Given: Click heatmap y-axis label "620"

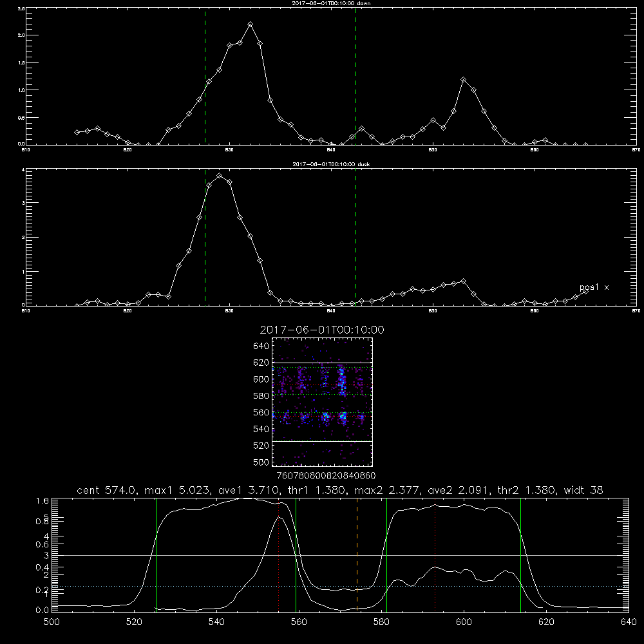Looking at the screenshot, I should coord(261,363).
